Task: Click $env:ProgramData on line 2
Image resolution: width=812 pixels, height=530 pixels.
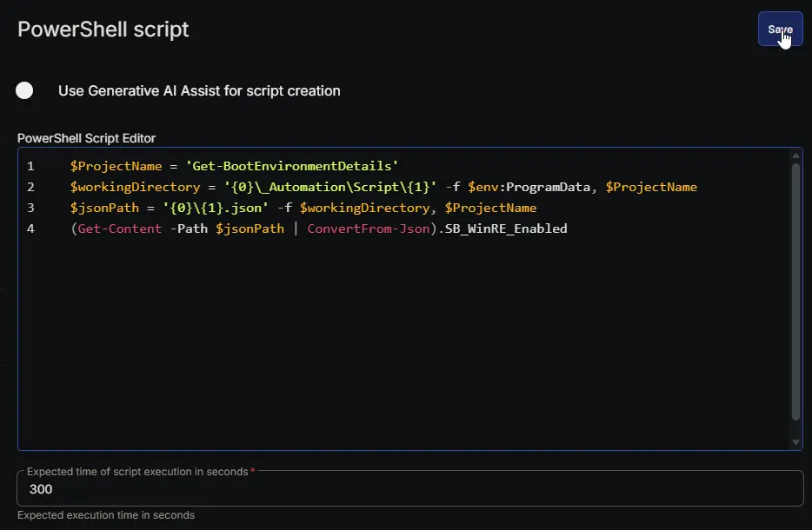Action: point(529,187)
